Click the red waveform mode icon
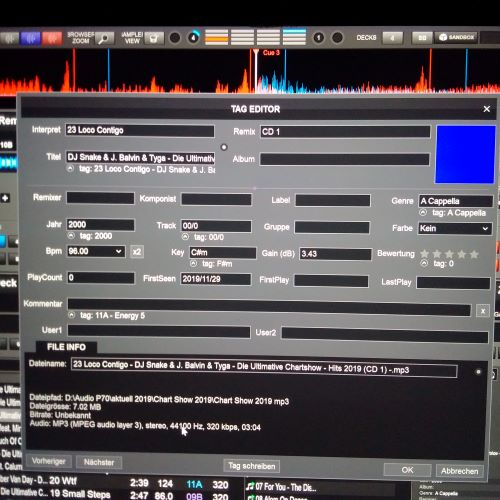This screenshot has height=500, width=500. pyautogui.click(x=52, y=38)
